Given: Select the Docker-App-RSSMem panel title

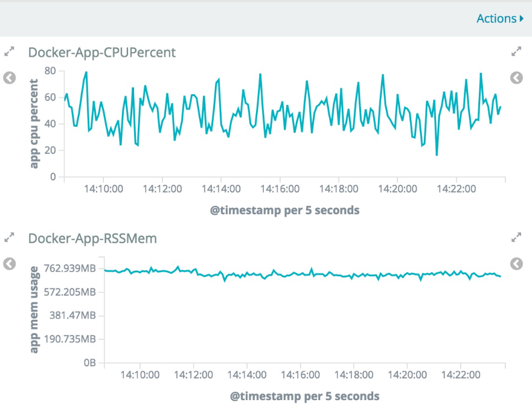Looking at the screenshot, I should (92, 238).
